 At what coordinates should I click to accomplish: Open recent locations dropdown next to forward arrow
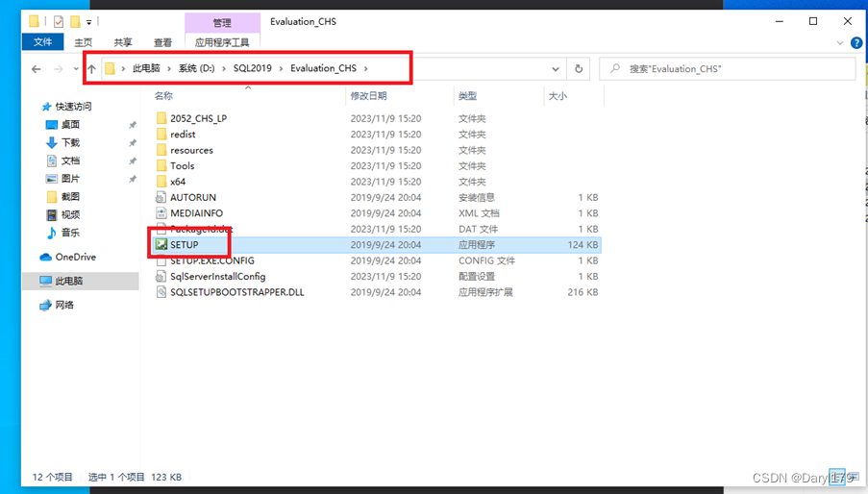(x=76, y=69)
